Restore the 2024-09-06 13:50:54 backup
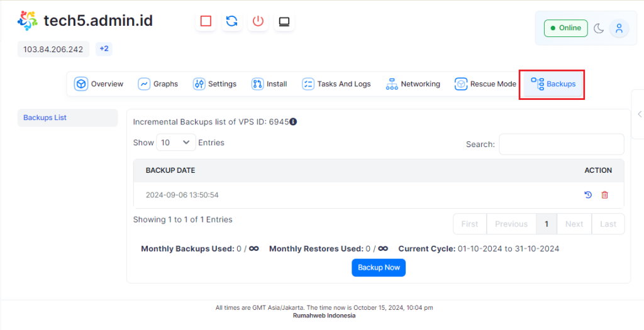644x330 pixels. tap(588, 195)
